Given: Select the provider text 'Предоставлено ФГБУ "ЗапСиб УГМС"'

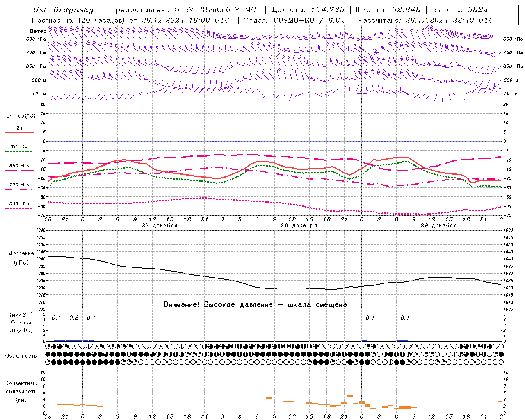Looking at the screenshot, I should click(x=185, y=10).
